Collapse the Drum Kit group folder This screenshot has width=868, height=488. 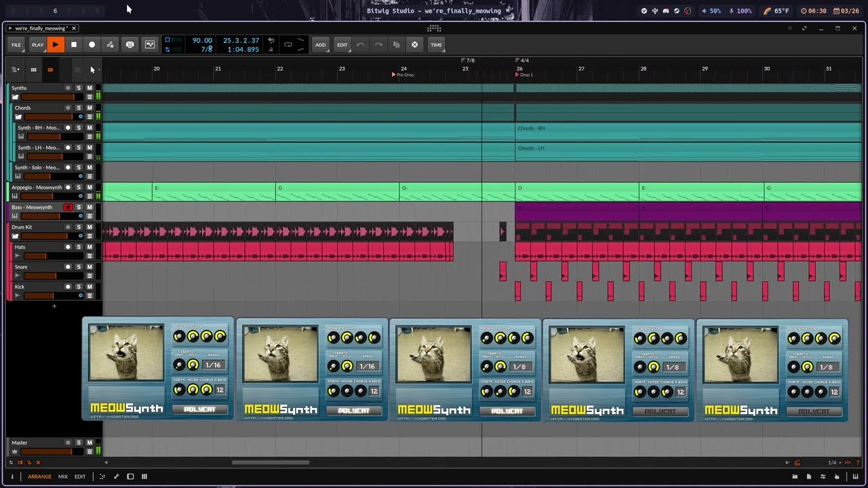pos(15,236)
